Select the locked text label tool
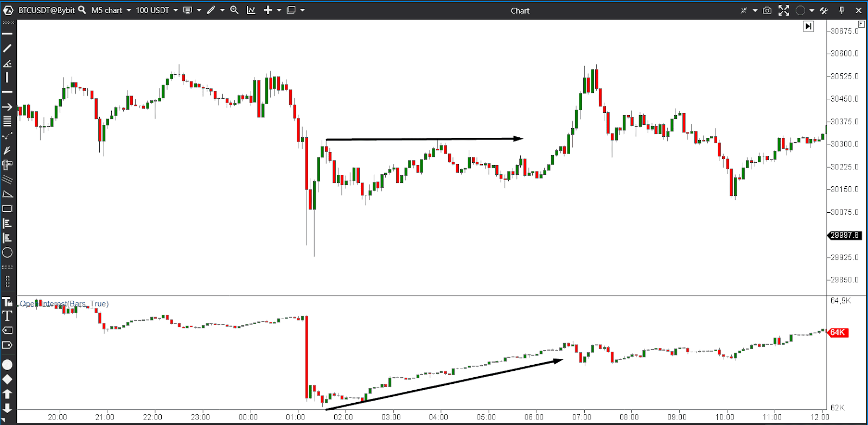This screenshot has height=425, width=868. coord(7,302)
